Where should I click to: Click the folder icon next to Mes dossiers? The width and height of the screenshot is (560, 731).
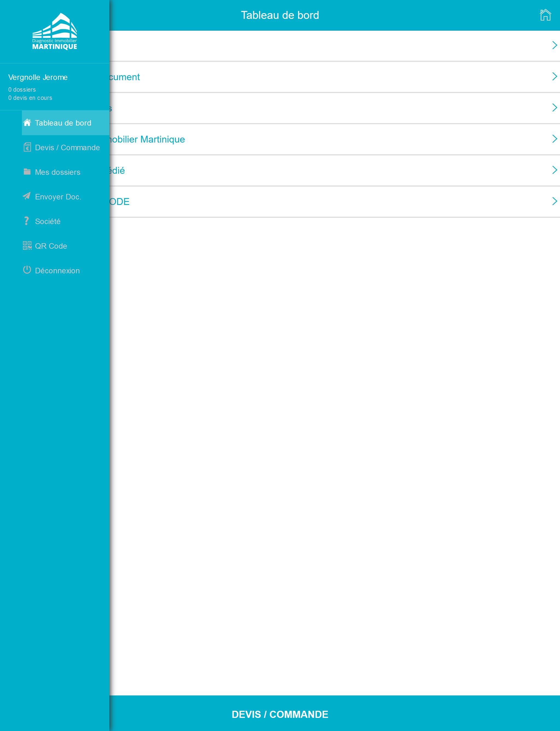tap(27, 172)
